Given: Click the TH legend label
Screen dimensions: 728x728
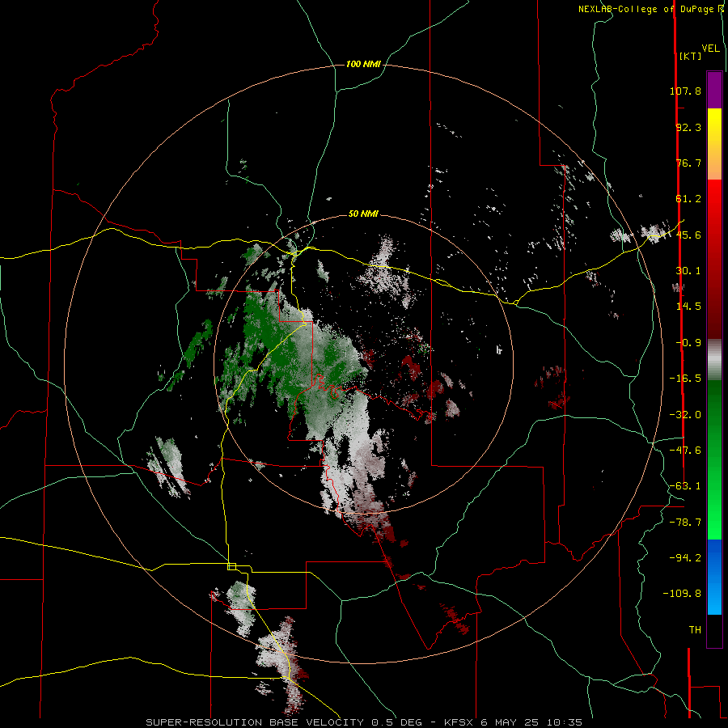Looking at the screenshot, I should (695, 630).
